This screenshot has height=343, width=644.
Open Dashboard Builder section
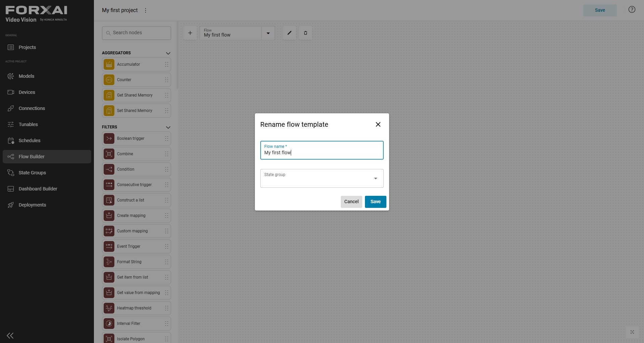point(47,189)
